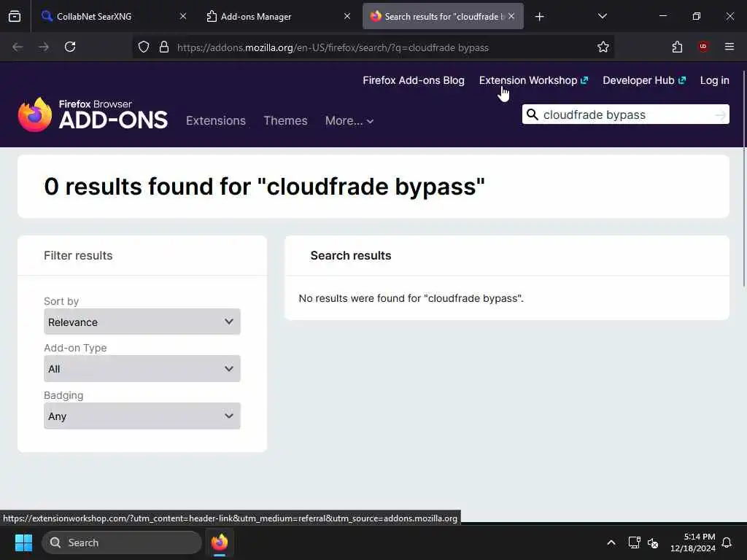Submit search with the arrow button
Image resolution: width=747 pixels, height=560 pixels.
coord(720,114)
